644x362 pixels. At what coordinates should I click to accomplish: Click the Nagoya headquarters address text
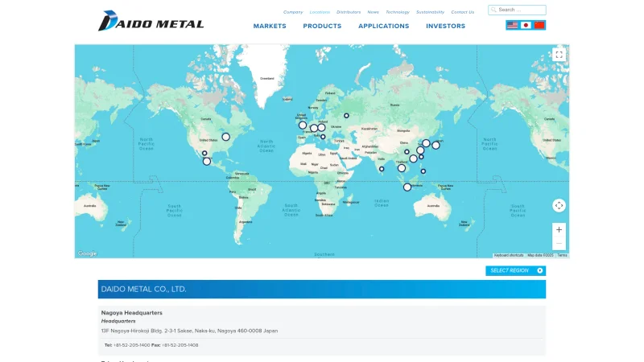[189, 331]
